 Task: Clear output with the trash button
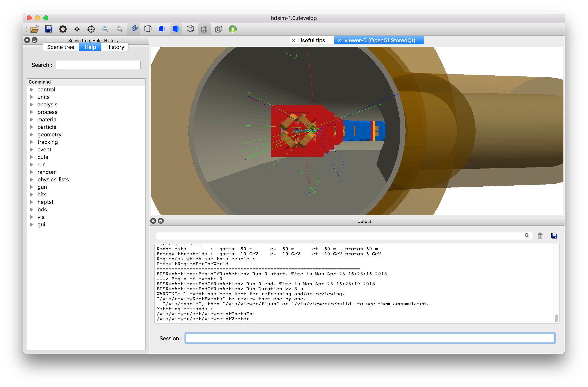point(540,236)
